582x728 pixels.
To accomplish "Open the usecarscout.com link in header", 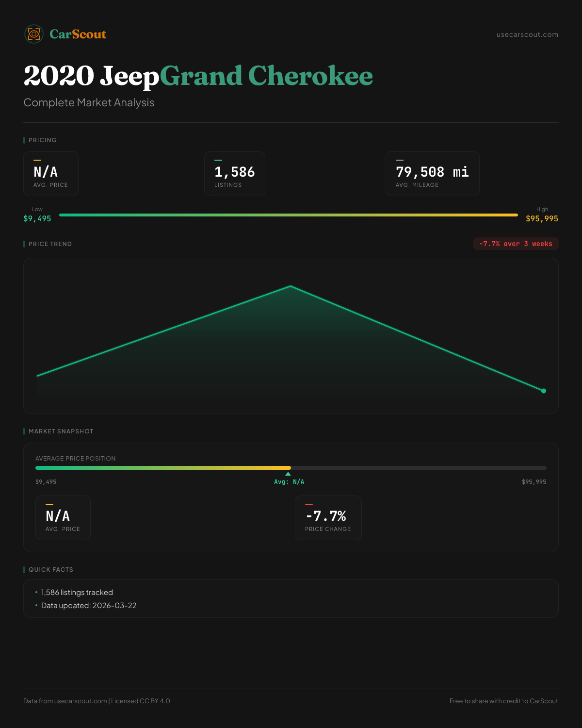I will click(527, 34).
